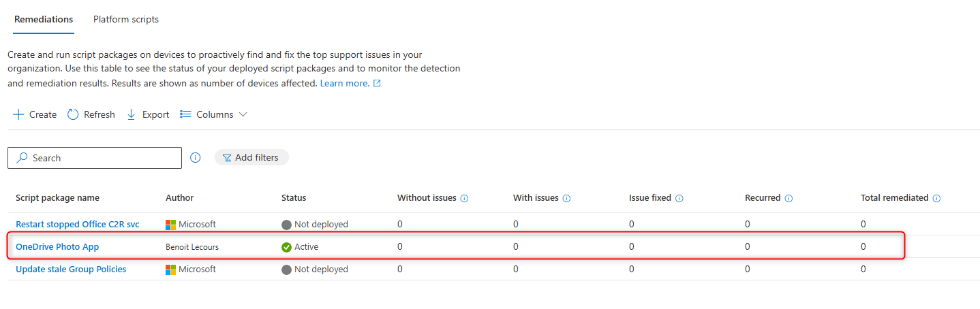The width and height of the screenshot is (980, 309).
Task: Click Total remediated value for OneDrive Photo App
Action: coord(863,246)
